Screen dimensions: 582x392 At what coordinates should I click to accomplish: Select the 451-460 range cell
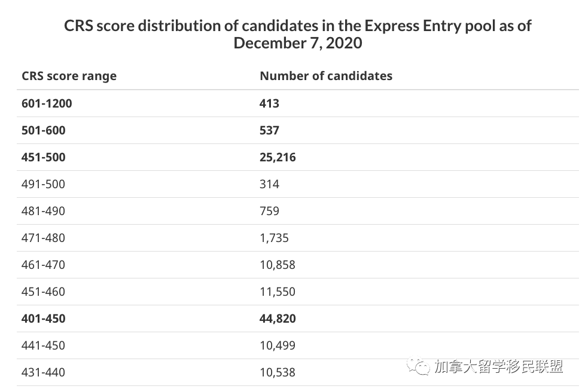(43, 292)
